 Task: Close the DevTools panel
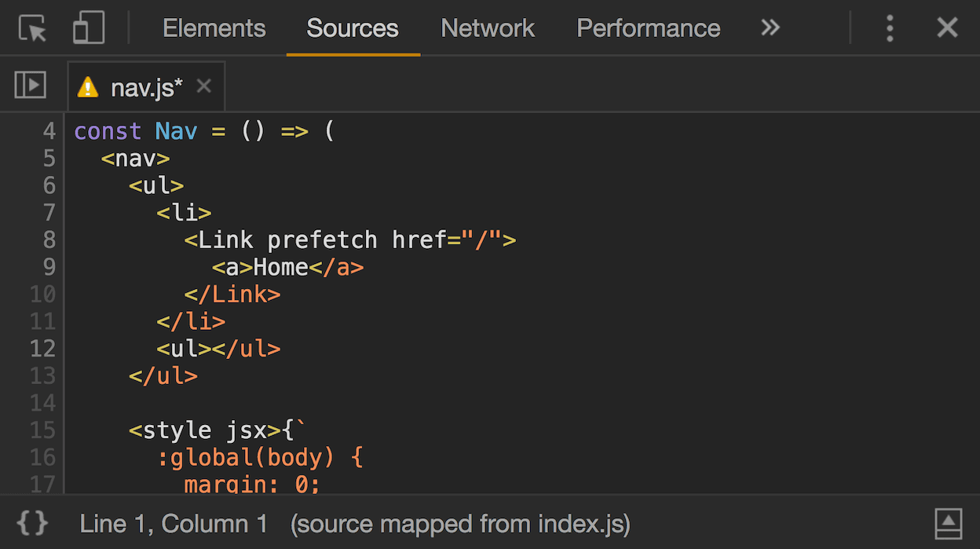947,28
